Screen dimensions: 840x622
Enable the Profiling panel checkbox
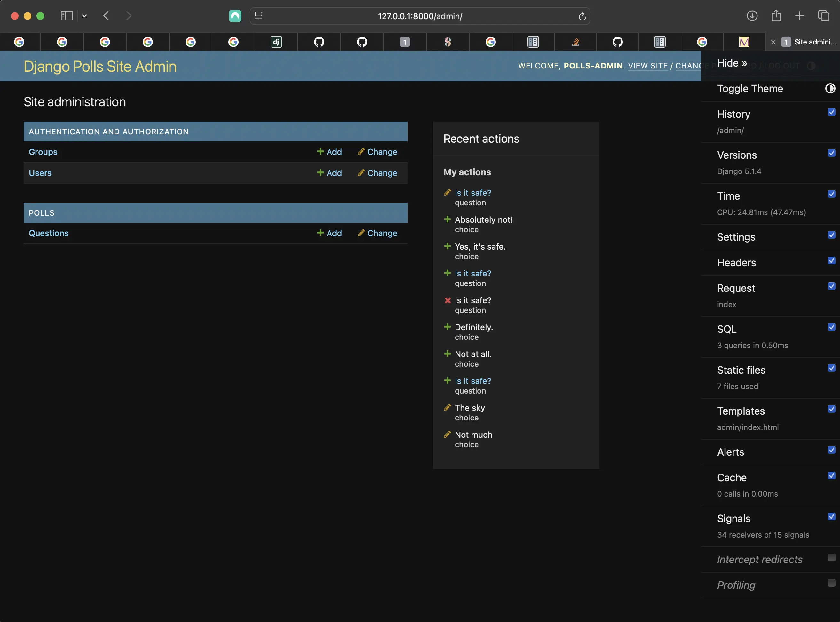[831, 583]
